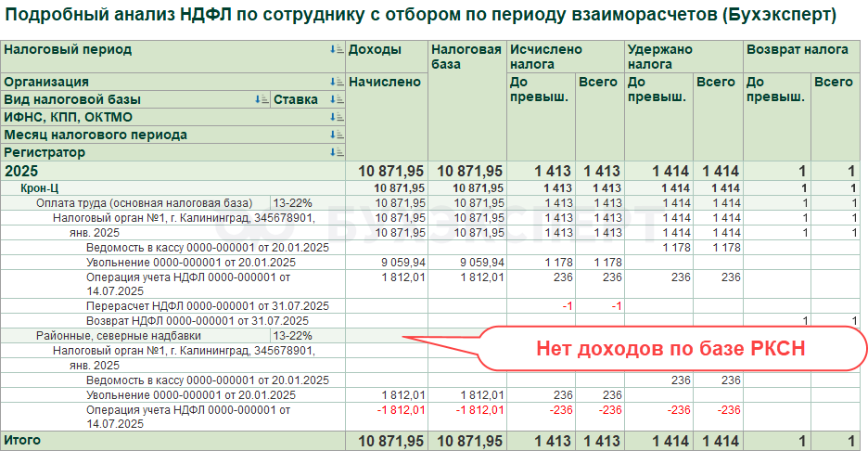This screenshot has height=451, width=868.
Task: Click red -1 812,01 in Налоговая база column
Action: click(480, 410)
